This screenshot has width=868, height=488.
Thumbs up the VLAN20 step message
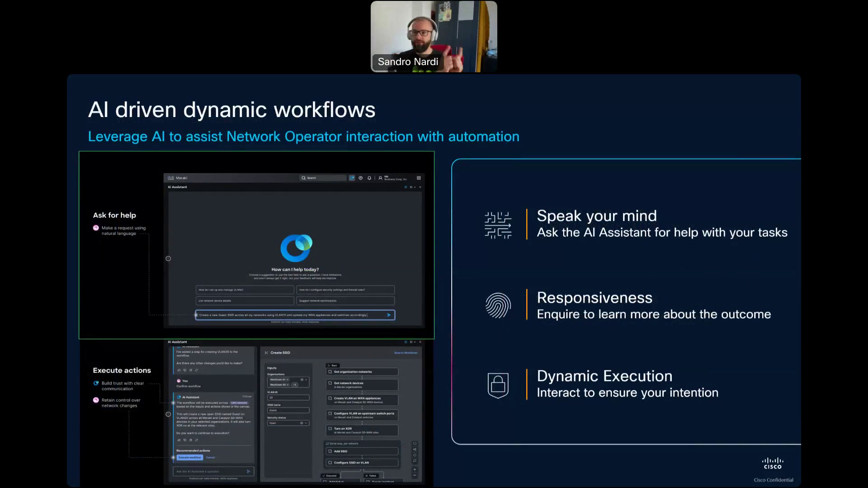(x=179, y=370)
